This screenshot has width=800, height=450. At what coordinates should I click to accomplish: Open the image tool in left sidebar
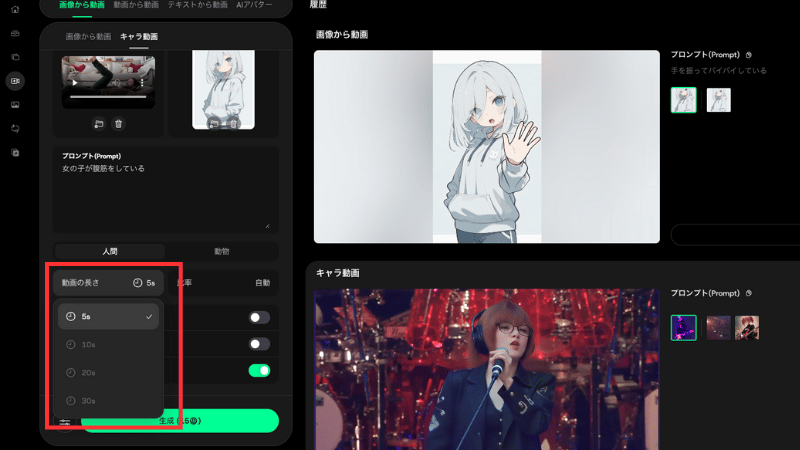15,105
